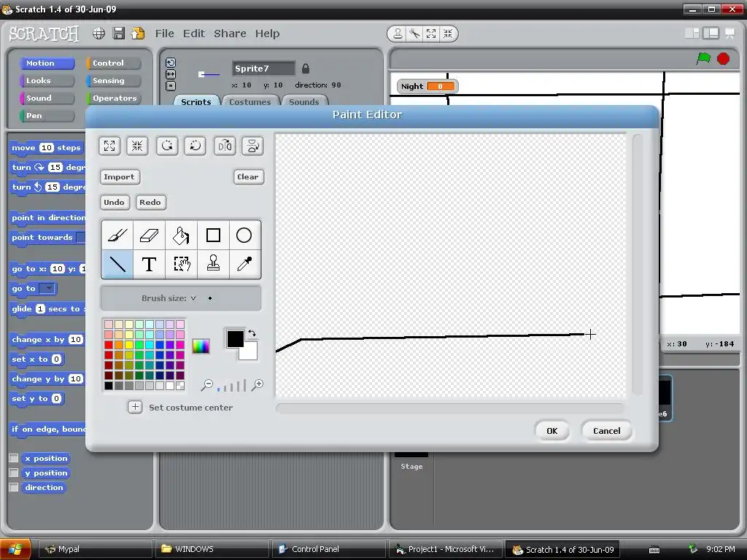Click the save floppy disk icon
This screenshot has width=747, height=560.
pos(119,34)
